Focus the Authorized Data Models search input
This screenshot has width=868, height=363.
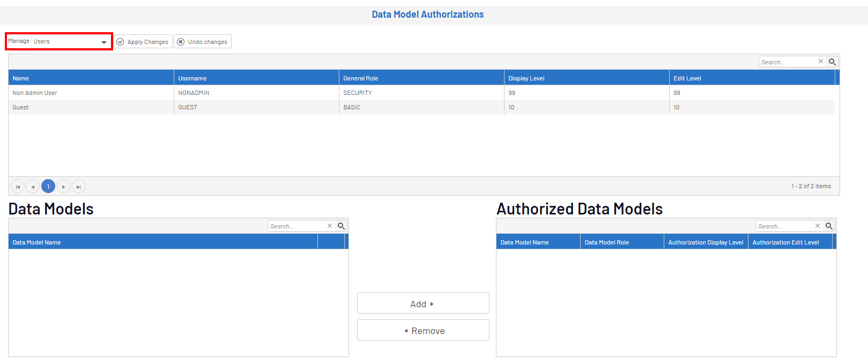(x=784, y=226)
